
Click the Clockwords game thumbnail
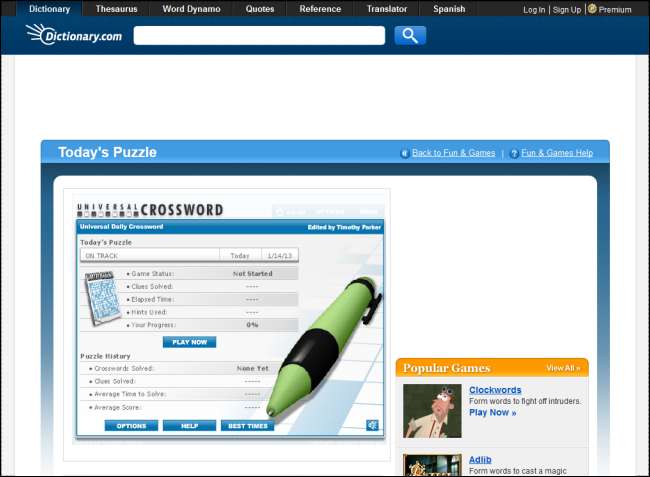pos(432,411)
